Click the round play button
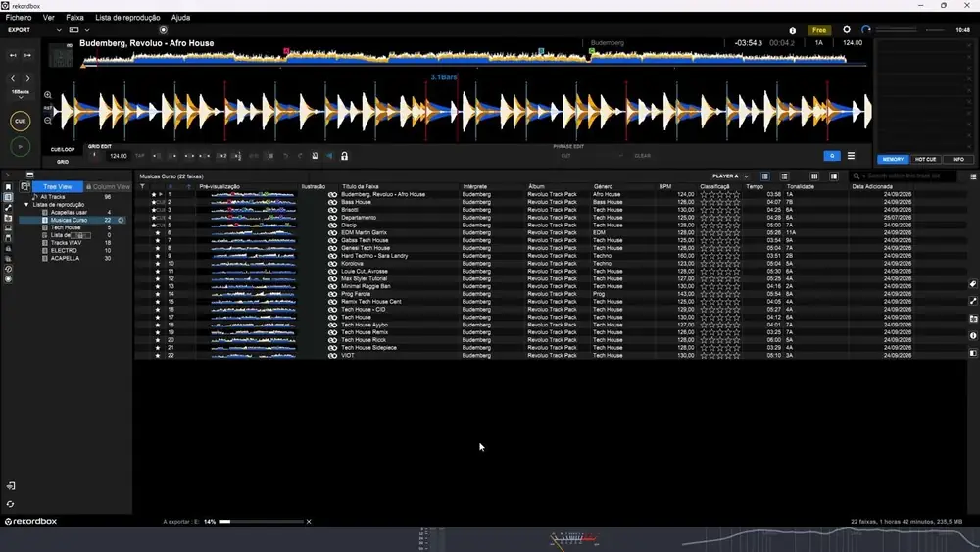This screenshot has height=552, width=980. pyautogui.click(x=20, y=147)
